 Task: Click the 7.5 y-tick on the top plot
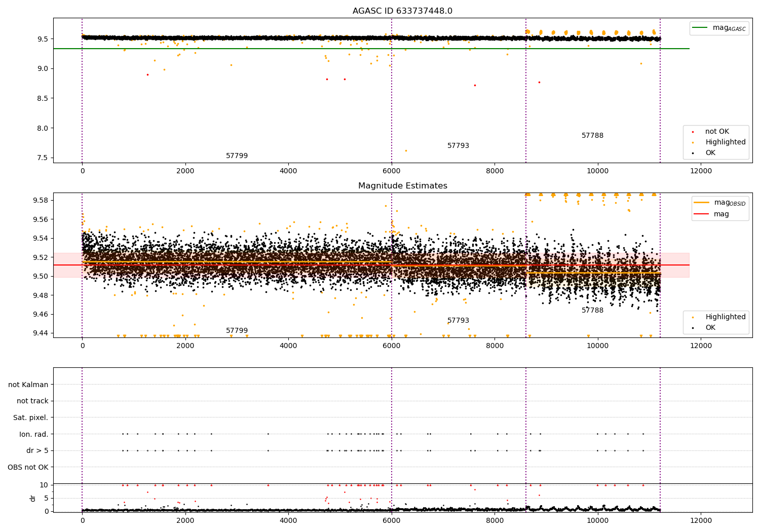click(42, 158)
